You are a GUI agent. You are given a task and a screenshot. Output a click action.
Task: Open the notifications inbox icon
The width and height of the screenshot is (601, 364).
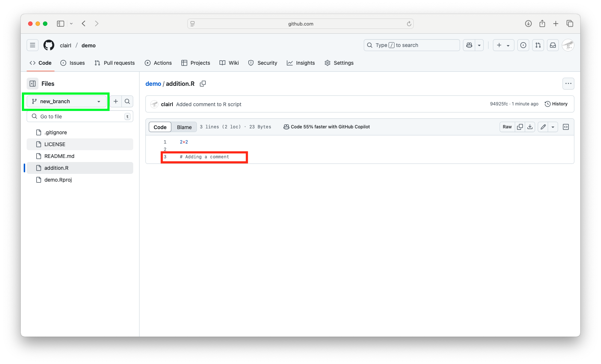(553, 45)
